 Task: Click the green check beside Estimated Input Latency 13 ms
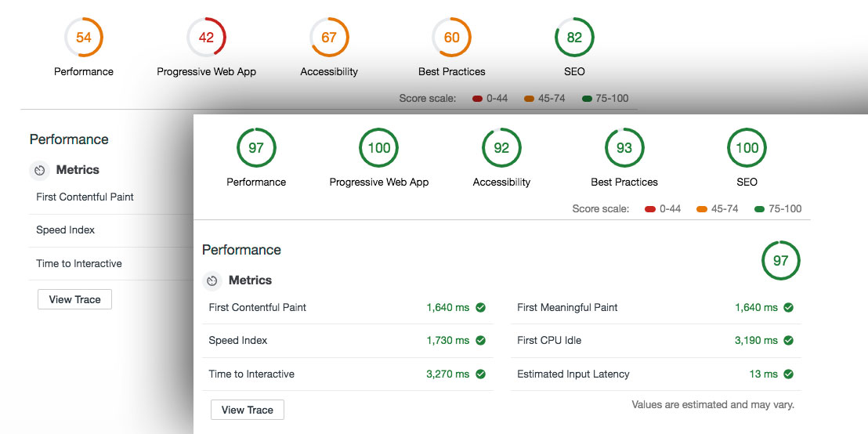[788, 374]
